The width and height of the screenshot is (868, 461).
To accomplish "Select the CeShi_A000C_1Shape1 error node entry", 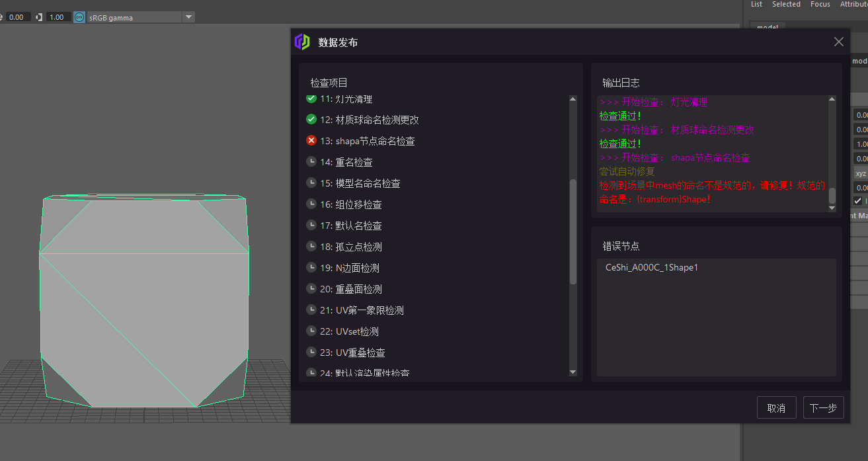I will 652,267.
